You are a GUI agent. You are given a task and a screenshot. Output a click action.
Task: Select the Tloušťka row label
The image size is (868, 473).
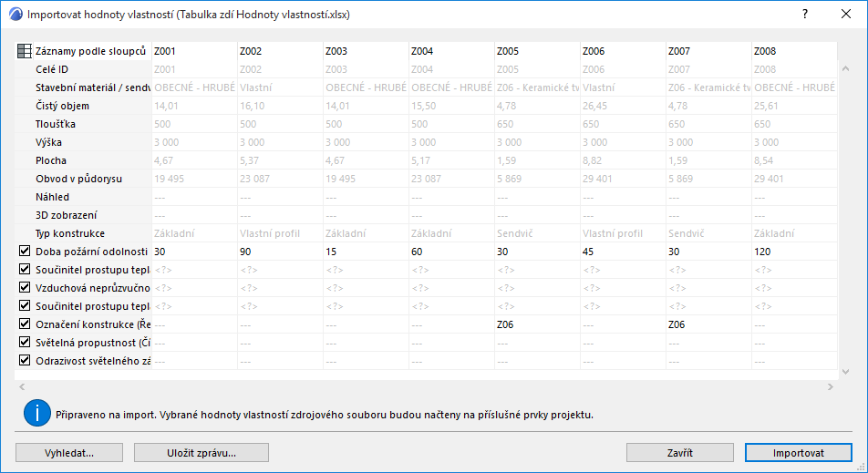pyautogui.click(x=56, y=124)
